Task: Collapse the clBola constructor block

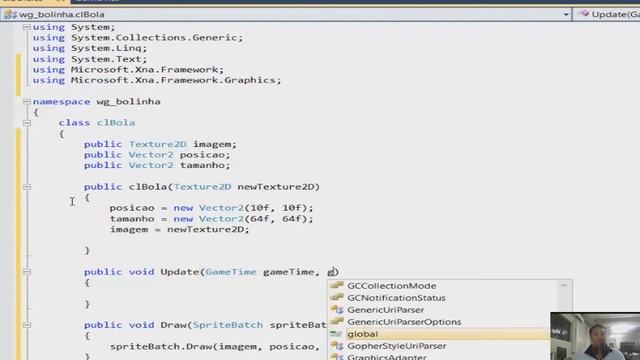Action: click(x=27, y=187)
